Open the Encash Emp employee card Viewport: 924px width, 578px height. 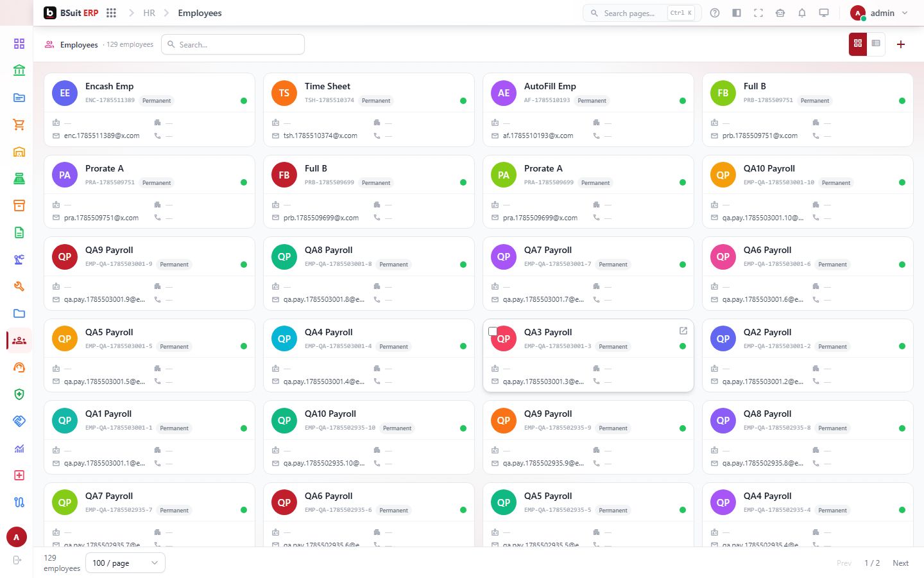click(x=150, y=110)
